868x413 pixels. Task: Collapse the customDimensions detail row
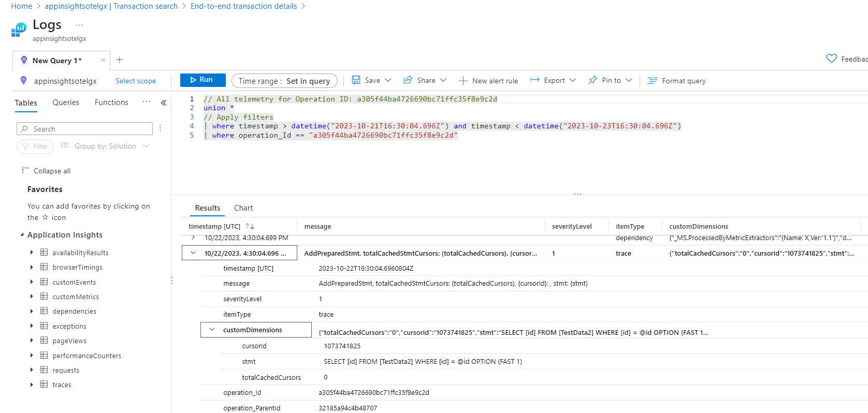click(x=212, y=330)
